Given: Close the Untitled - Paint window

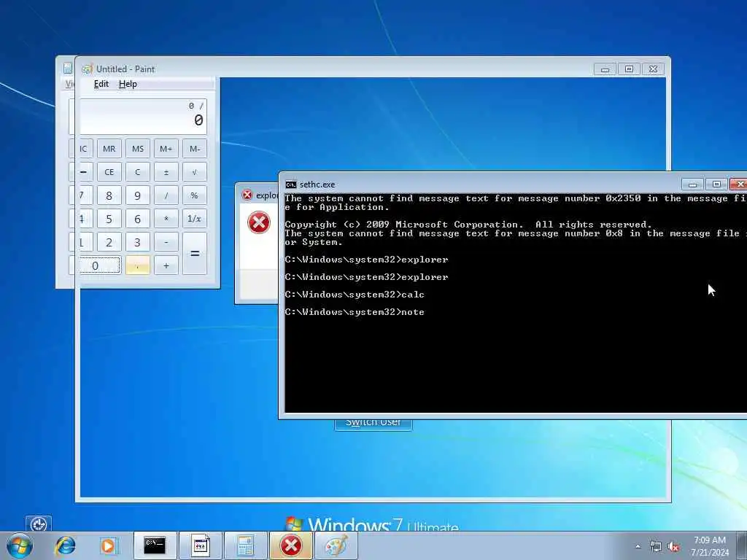Looking at the screenshot, I should coord(653,69).
